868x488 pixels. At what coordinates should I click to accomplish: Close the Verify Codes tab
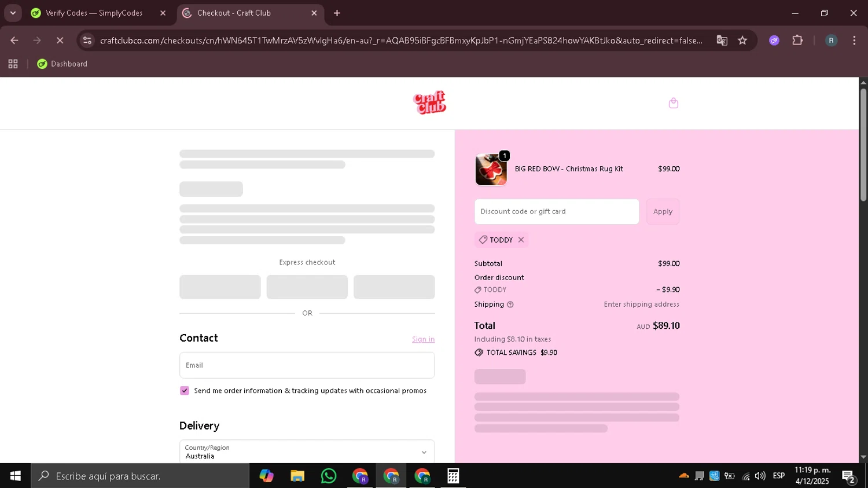point(163,13)
